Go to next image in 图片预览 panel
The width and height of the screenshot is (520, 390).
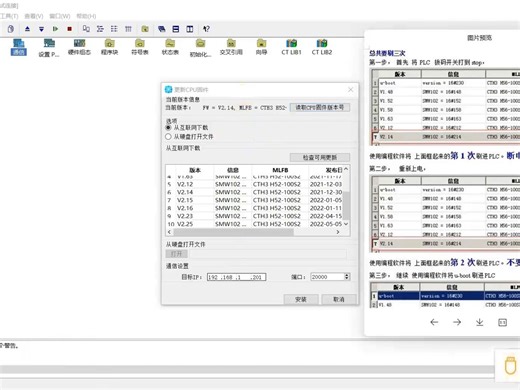457,322
